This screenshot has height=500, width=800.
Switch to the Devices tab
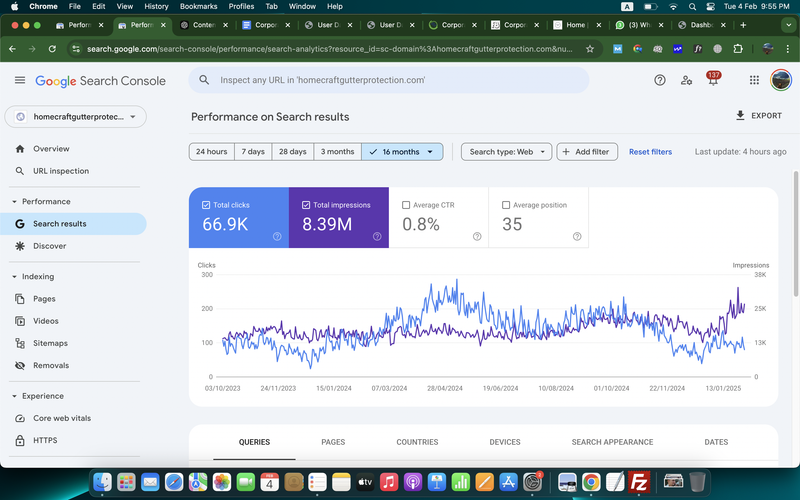tap(505, 442)
